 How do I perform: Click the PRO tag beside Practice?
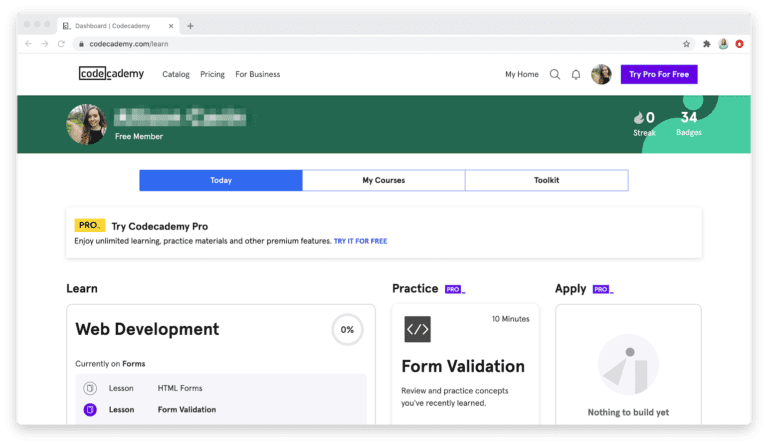pos(455,289)
